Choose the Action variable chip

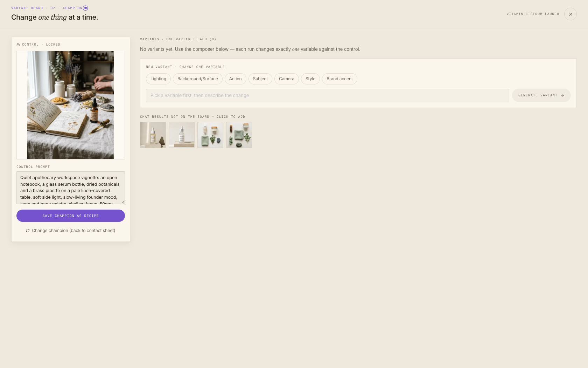point(236,79)
